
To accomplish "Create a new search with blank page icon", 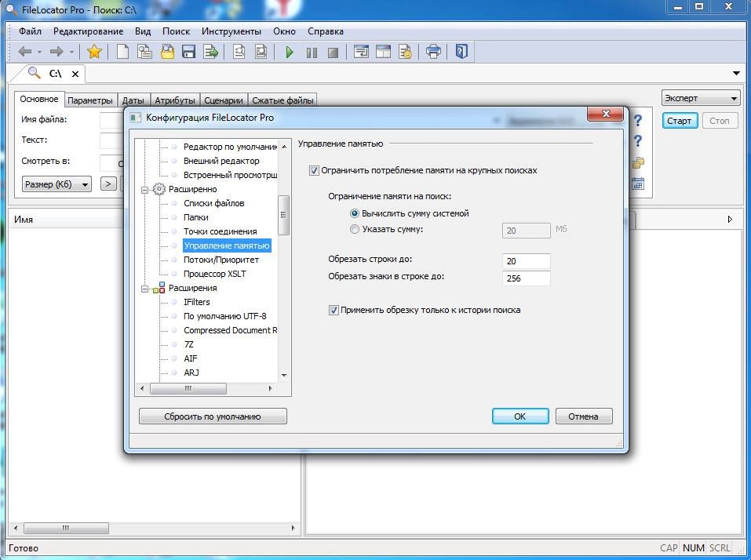I will (x=122, y=51).
